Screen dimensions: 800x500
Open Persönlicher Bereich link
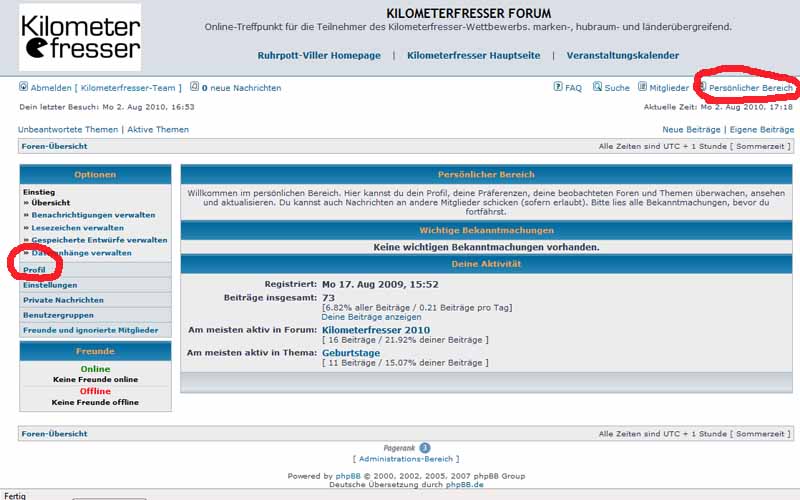click(x=751, y=88)
